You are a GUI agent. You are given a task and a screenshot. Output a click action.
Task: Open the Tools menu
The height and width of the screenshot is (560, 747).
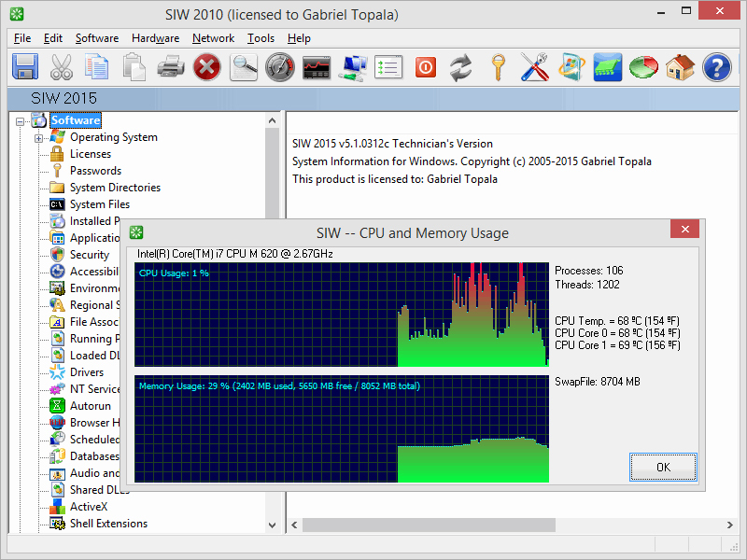click(x=261, y=38)
